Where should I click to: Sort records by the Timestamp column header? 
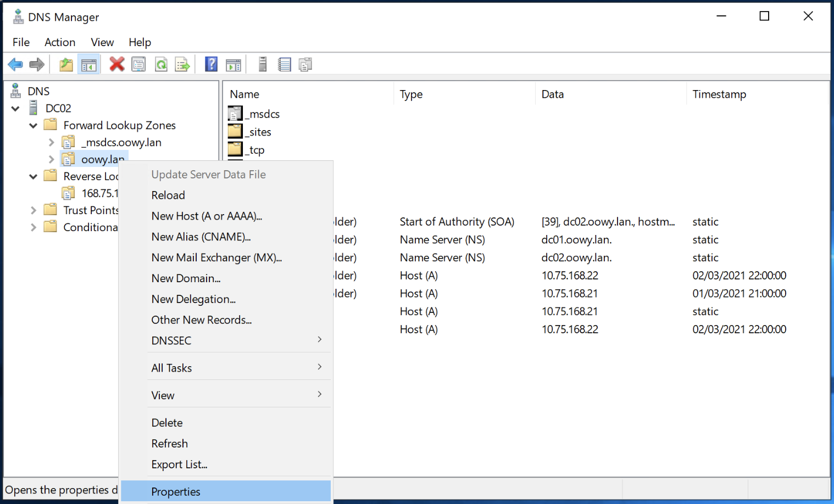(x=719, y=94)
